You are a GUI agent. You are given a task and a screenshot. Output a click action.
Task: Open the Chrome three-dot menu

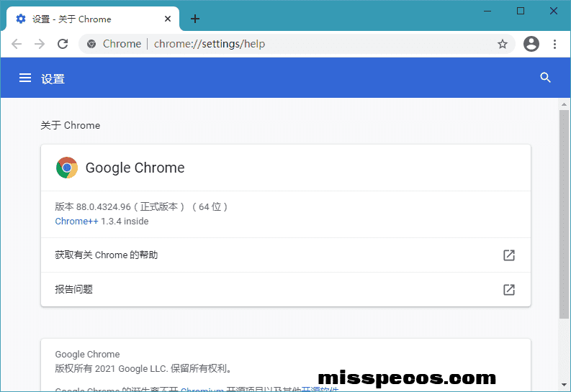554,44
